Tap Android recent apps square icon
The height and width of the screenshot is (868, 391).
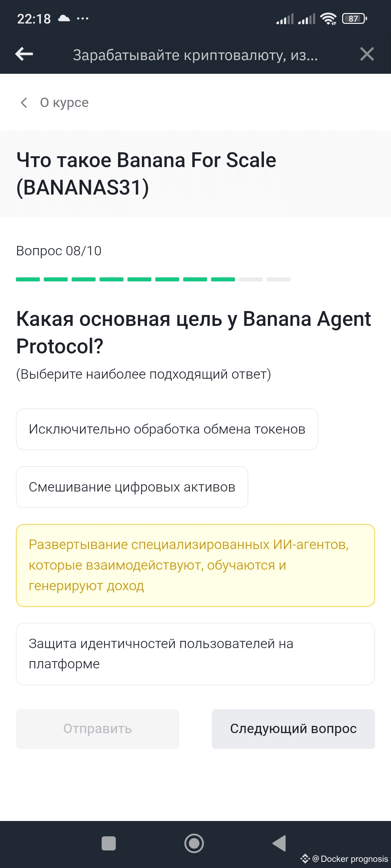click(x=109, y=843)
